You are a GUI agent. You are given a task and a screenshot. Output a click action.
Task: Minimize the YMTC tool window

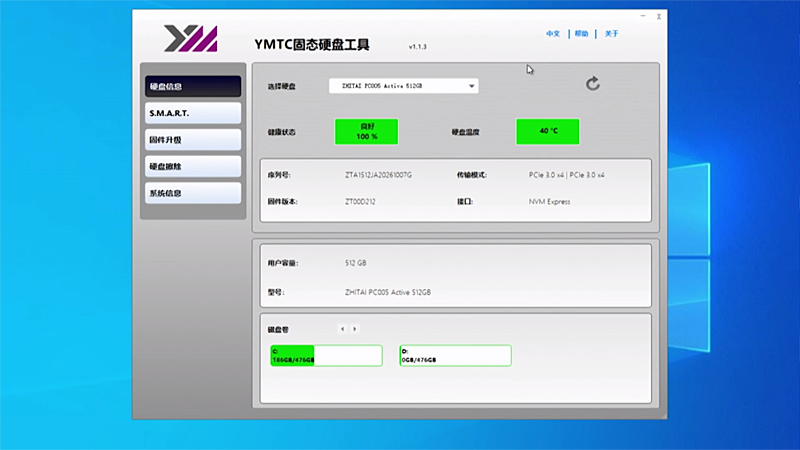(x=643, y=16)
